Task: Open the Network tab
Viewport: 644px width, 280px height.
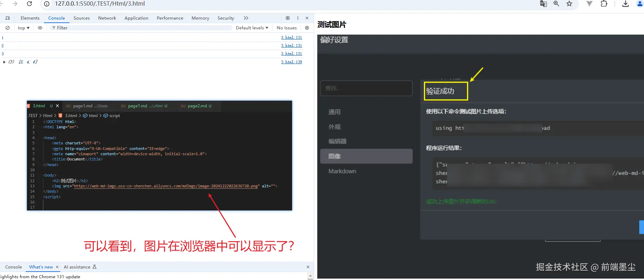Action: 107,18
